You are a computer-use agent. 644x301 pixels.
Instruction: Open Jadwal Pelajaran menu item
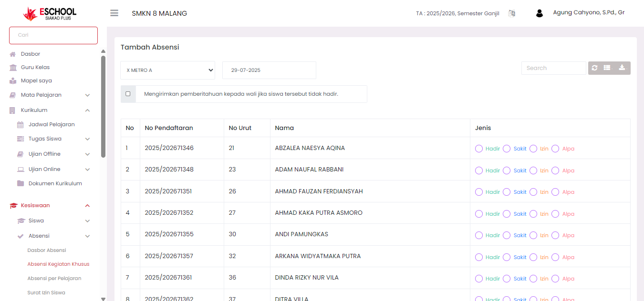[x=51, y=124]
